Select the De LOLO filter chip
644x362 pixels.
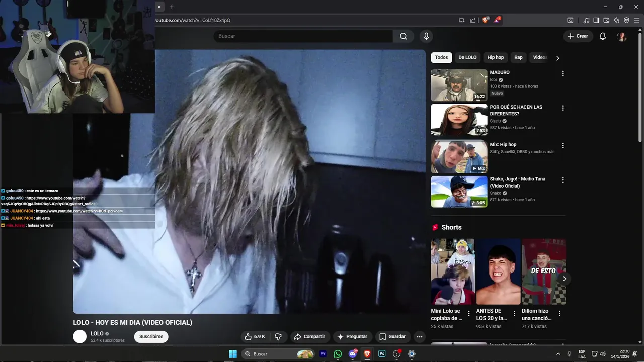[467, 57]
